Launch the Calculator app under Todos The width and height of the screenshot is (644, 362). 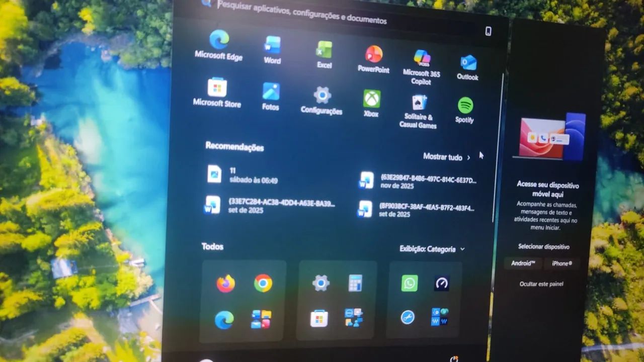356,283
